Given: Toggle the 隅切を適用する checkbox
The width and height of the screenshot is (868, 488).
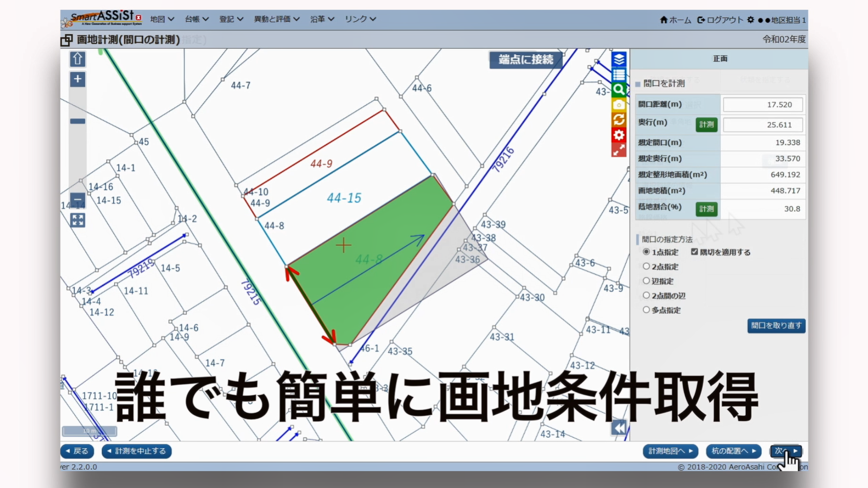Looking at the screenshot, I should (694, 252).
